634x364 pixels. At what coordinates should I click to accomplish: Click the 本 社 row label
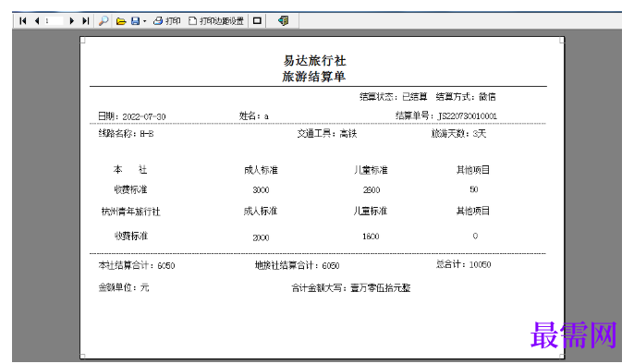click(x=130, y=170)
